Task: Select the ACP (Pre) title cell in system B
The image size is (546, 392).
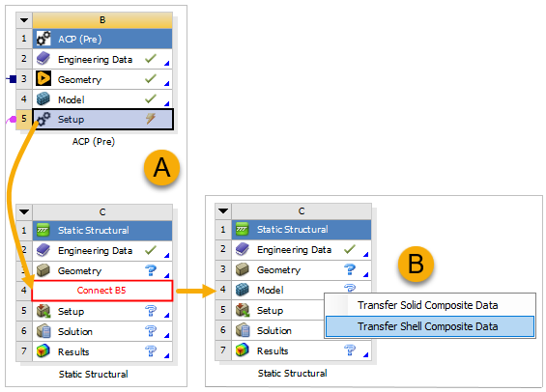Action: tap(102, 39)
